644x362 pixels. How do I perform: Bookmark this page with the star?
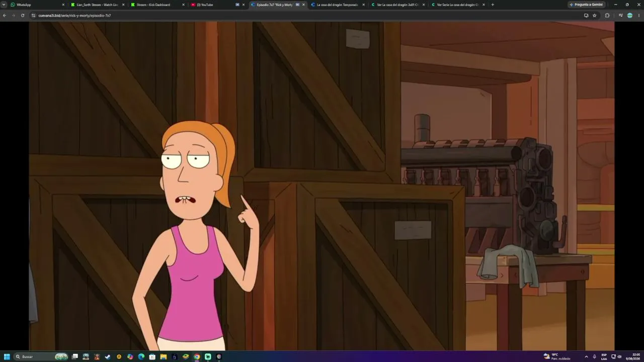[x=595, y=16]
